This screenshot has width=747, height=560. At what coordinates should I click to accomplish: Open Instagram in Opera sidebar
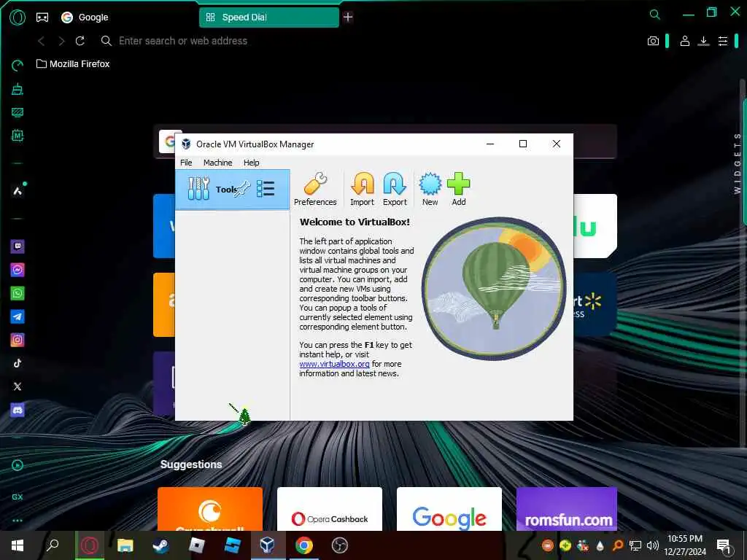[18, 340]
